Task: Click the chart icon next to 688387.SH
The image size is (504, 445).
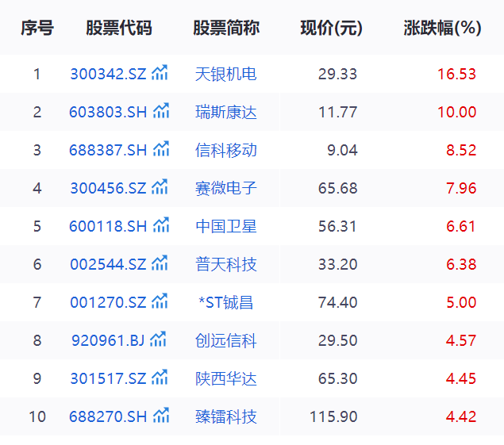Action: tap(161, 150)
